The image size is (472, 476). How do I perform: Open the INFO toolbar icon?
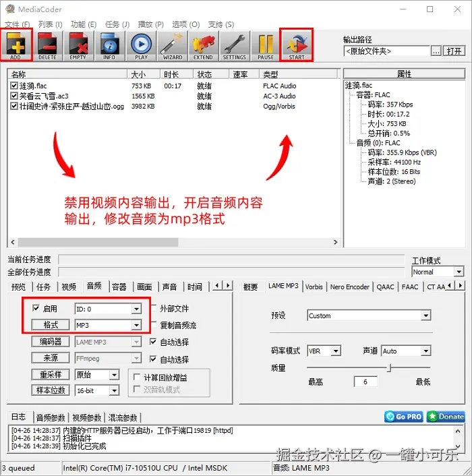(x=110, y=46)
